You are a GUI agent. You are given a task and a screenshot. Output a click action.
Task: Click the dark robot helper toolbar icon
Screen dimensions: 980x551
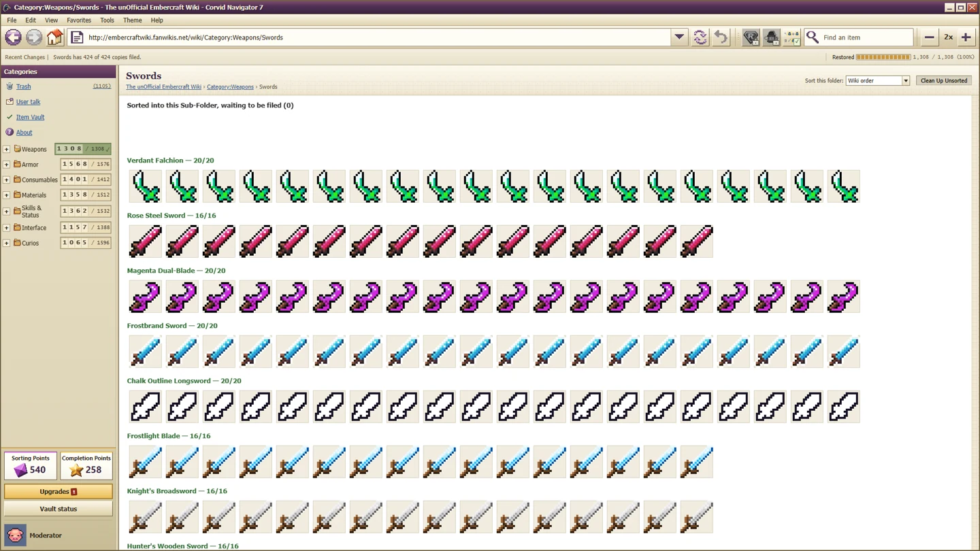pos(771,37)
